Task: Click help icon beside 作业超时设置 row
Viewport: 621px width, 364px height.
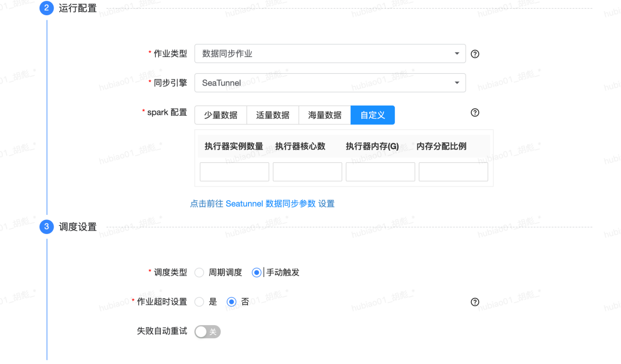Action: [x=475, y=302]
